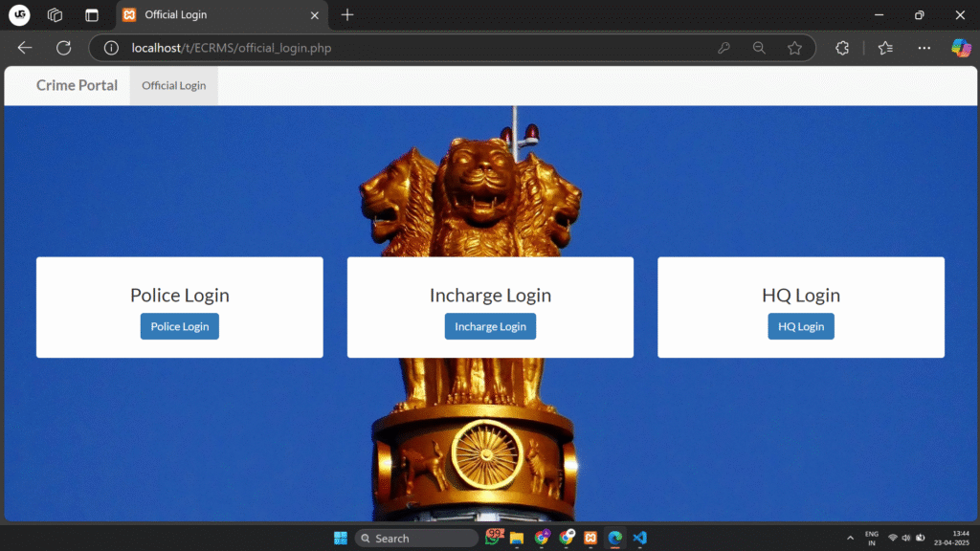Open File Explorer from the taskbar
Screen dimensions: 980x551
pyautogui.click(x=517, y=538)
